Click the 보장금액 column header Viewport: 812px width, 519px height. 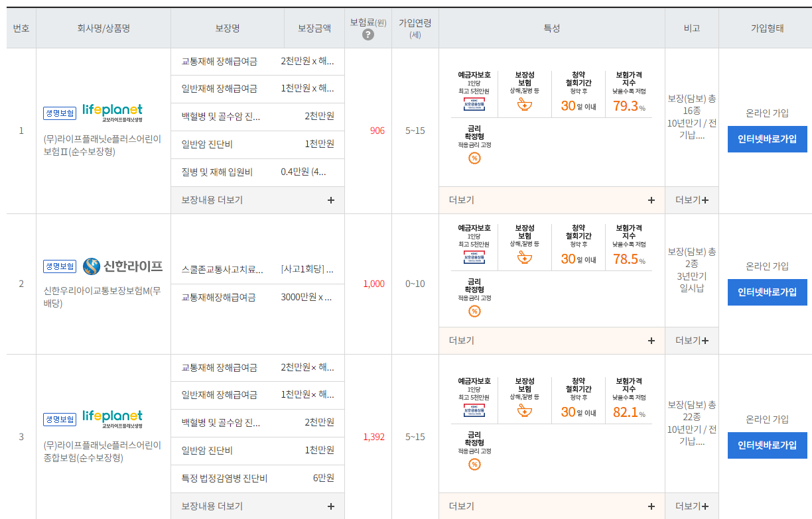tap(313, 27)
